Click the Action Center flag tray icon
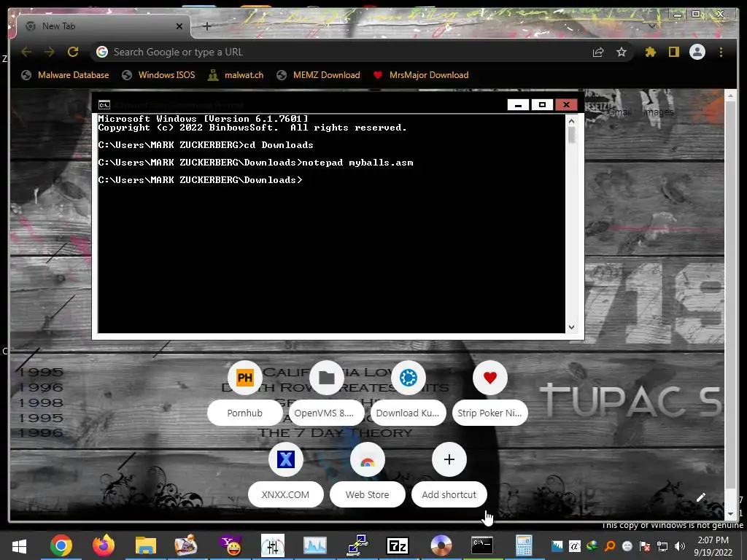747x560 pixels. tap(645, 546)
